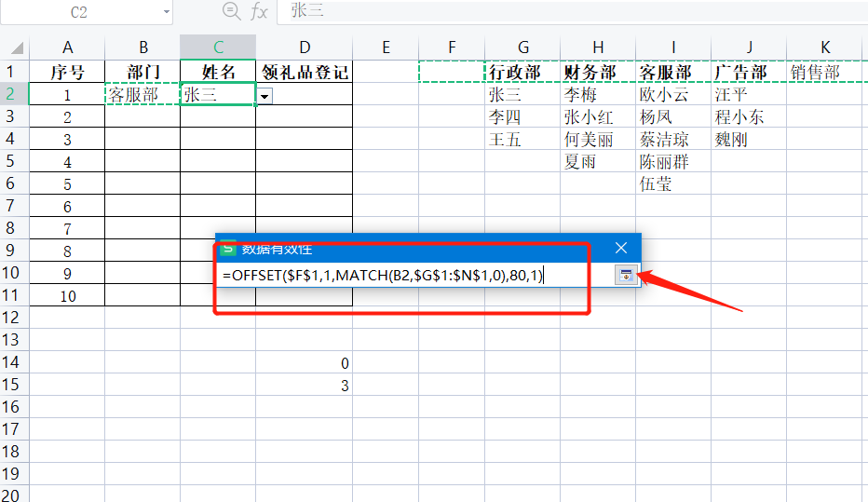This screenshot has height=502, width=868.
Task: Click cell B2 containing 客服部
Action: (x=142, y=95)
